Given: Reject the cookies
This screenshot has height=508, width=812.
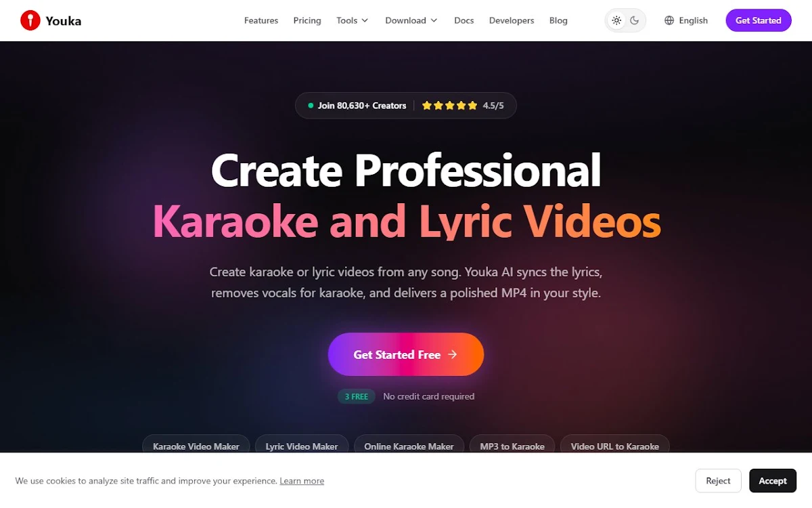Looking at the screenshot, I should click(718, 481).
